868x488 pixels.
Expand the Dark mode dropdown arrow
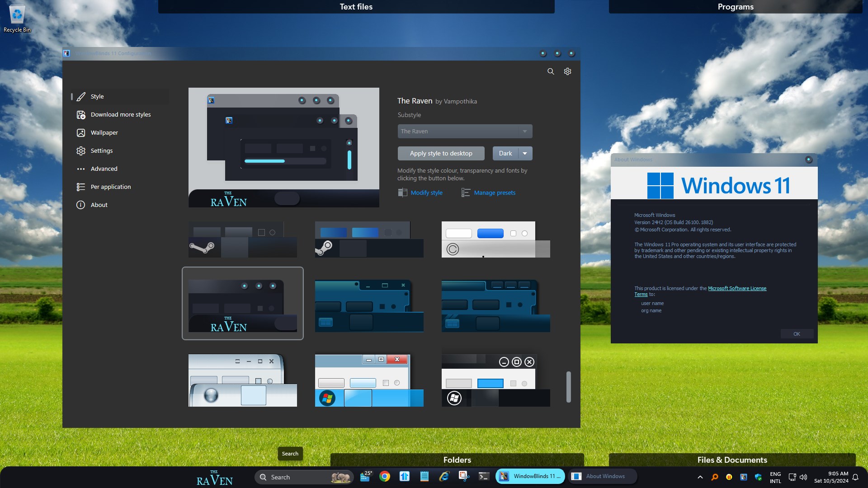(525, 153)
